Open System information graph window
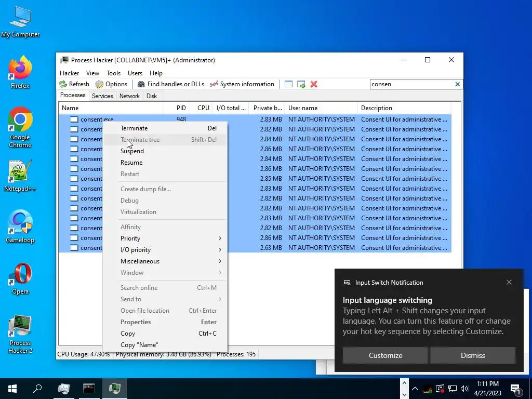This screenshot has width=532, height=399. (x=242, y=84)
